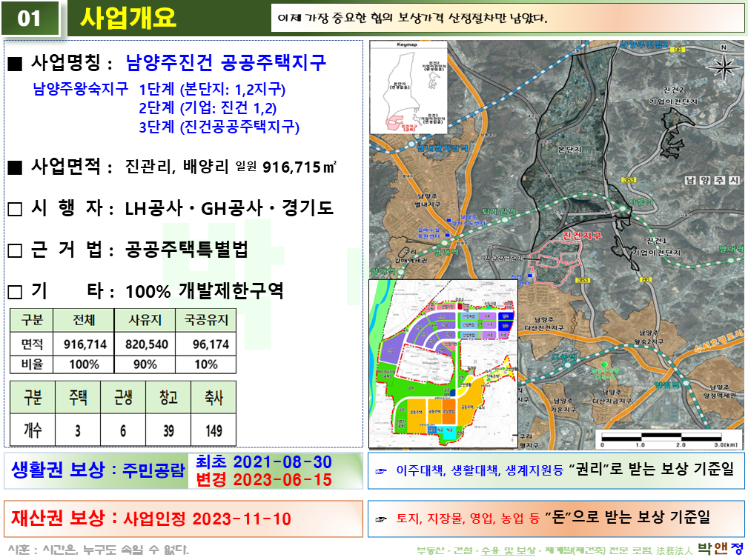
Task: Click the 2단계 (기업: 진건 1,2) line
Action: click(208, 108)
